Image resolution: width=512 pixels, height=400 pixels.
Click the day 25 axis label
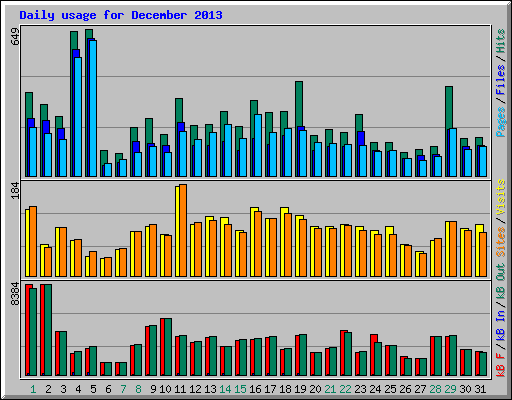click(x=390, y=389)
